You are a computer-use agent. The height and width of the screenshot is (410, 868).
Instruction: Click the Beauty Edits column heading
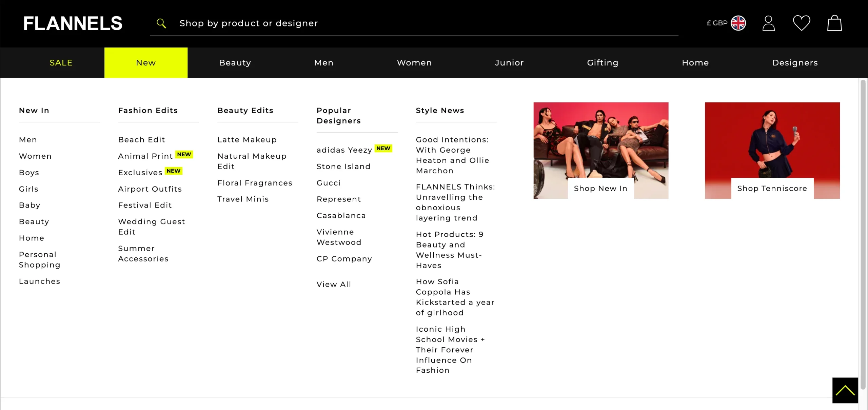point(245,111)
